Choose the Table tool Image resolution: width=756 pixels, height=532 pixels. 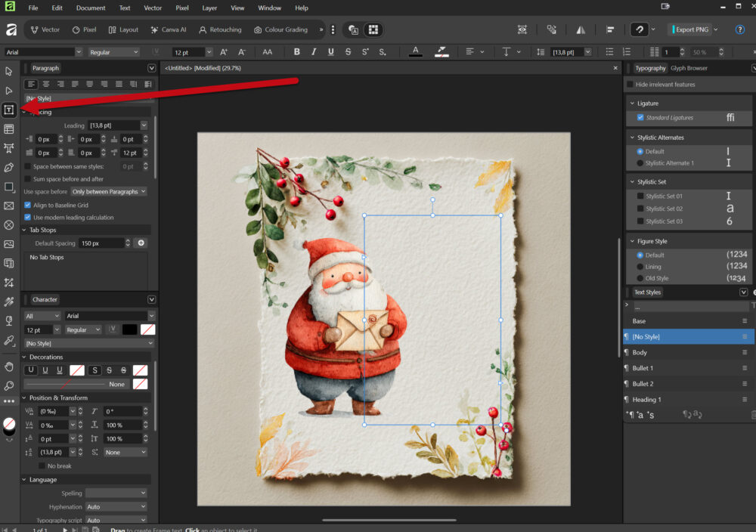click(x=9, y=129)
